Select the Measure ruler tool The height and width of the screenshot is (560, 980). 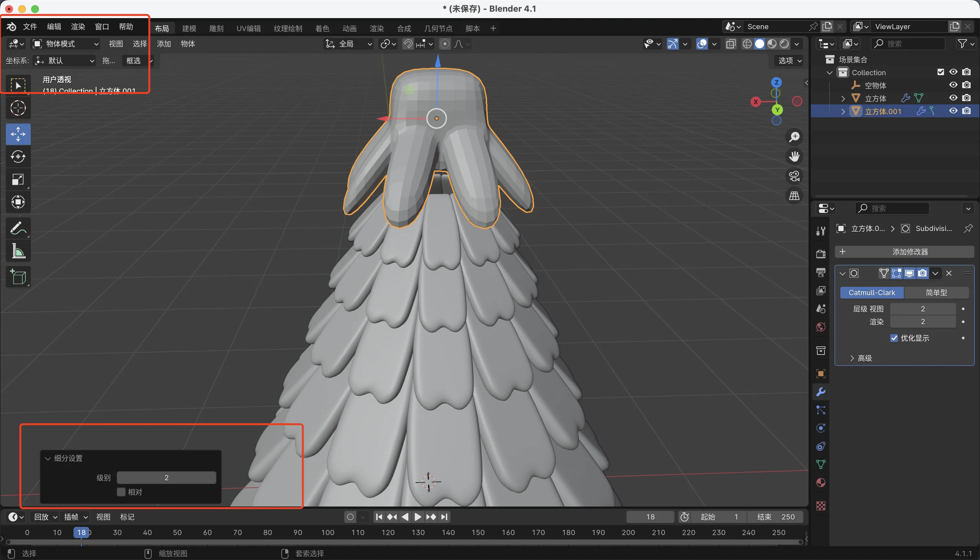pyautogui.click(x=18, y=251)
